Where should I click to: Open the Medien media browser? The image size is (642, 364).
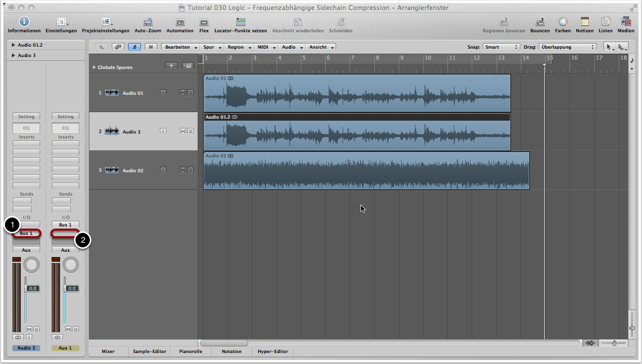point(626,22)
